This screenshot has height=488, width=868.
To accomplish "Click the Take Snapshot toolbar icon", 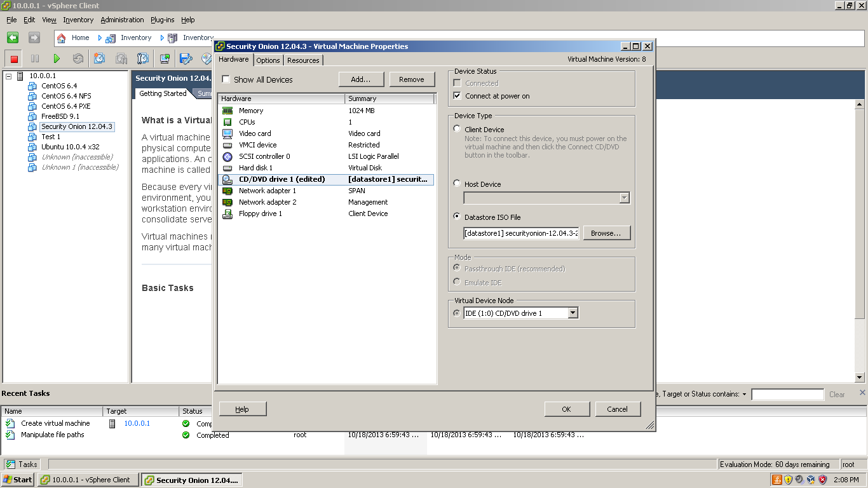I will coord(98,58).
